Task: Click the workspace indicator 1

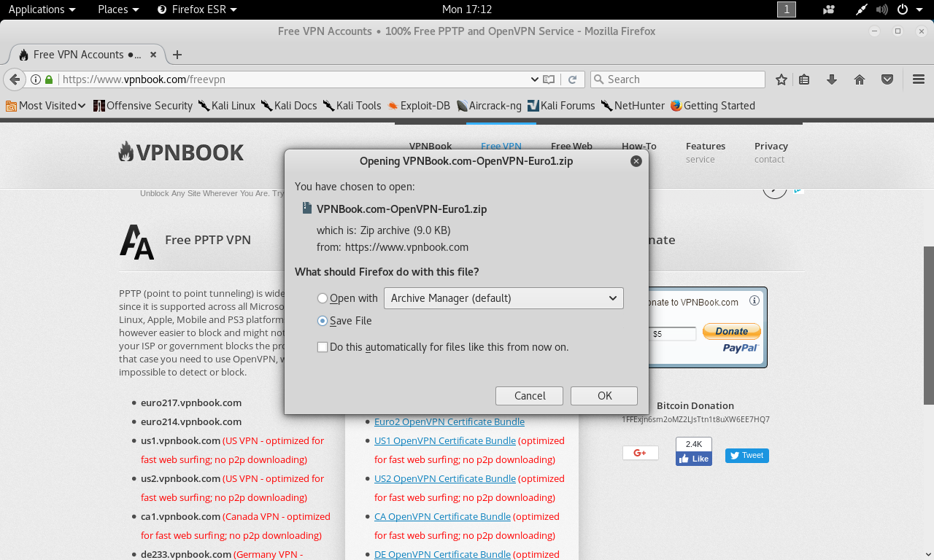Action: [x=787, y=9]
